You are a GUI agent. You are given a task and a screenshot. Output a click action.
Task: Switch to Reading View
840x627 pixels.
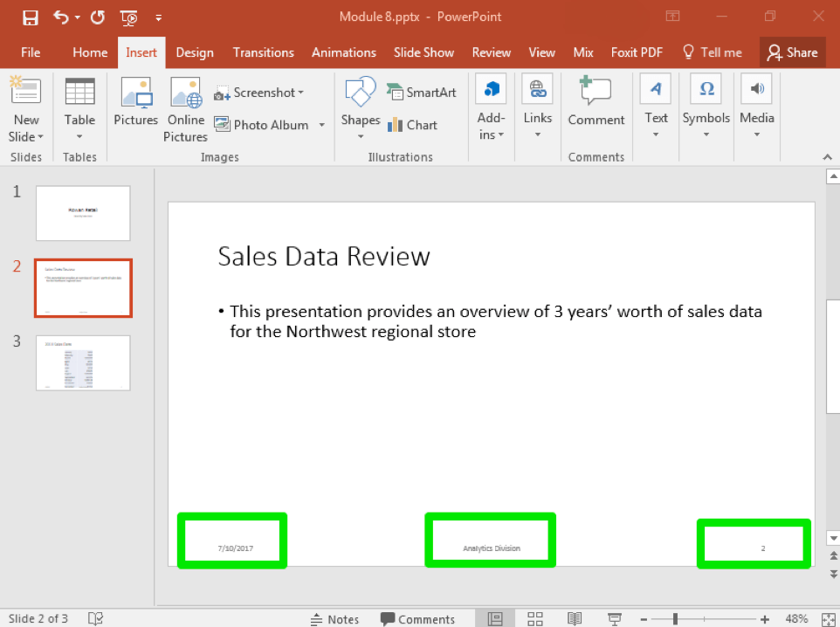coord(575,618)
